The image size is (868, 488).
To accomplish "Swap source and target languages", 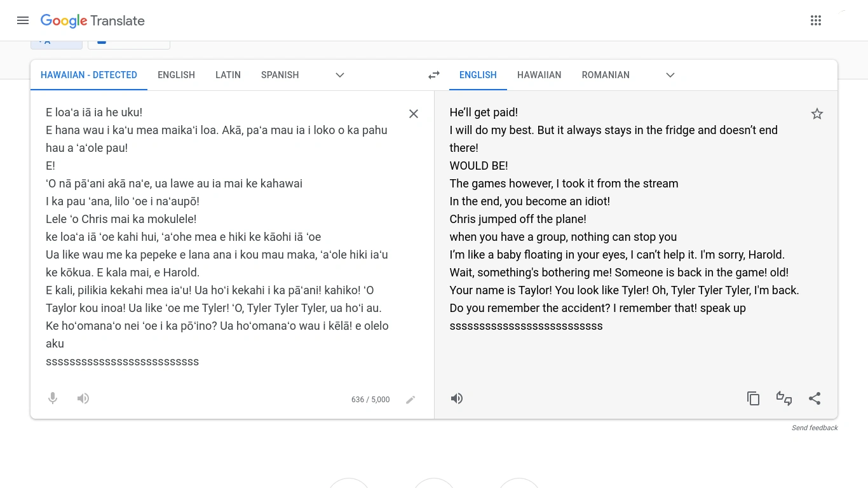I will pos(434,75).
